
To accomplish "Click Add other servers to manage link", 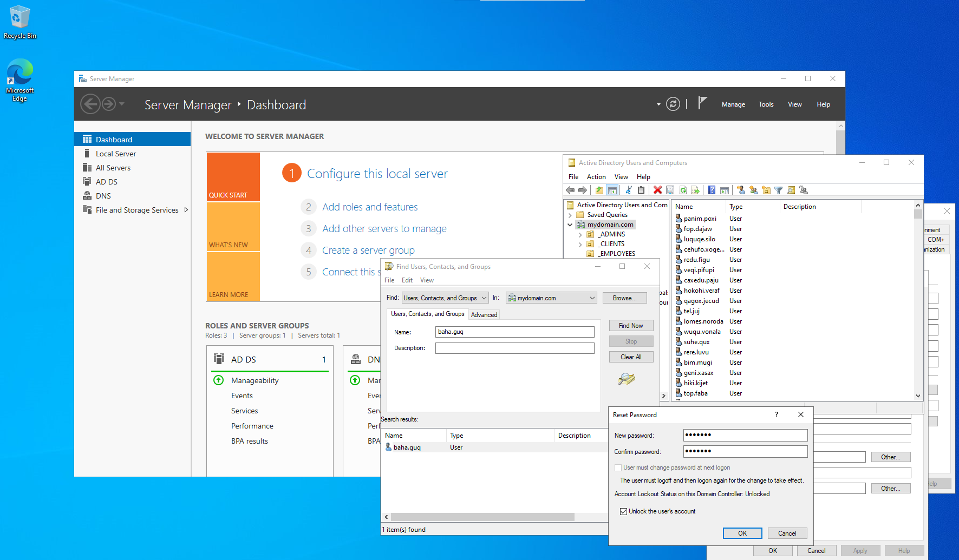I will click(384, 228).
